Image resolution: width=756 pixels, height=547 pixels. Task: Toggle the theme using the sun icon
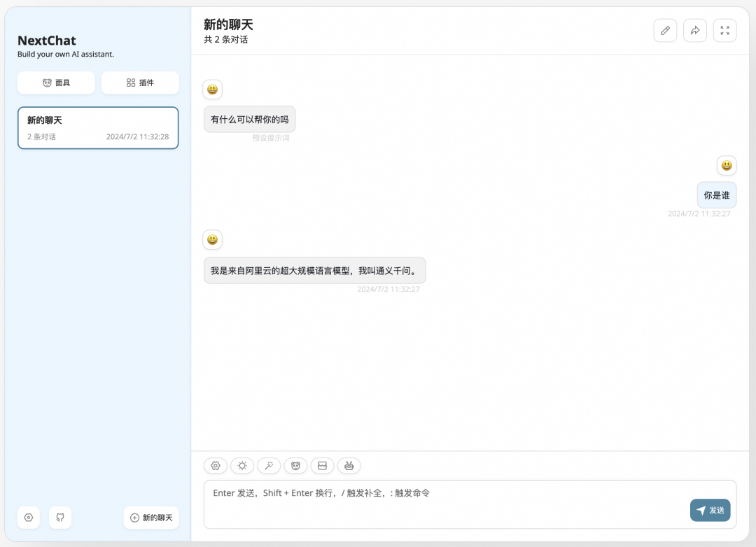241,465
